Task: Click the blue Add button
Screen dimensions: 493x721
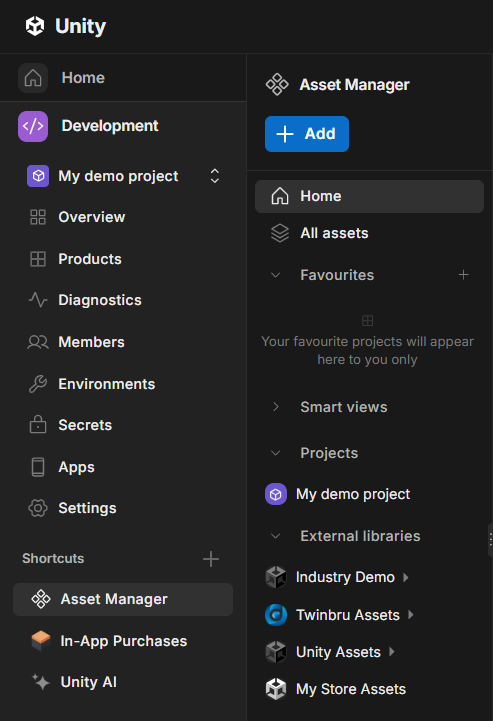Action: click(307, 134)
